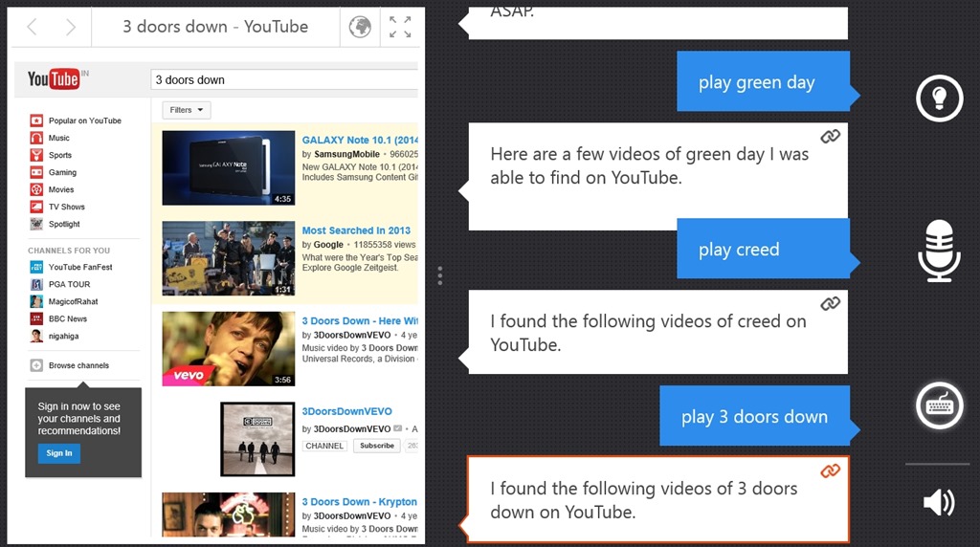Select Spotlight category icon

click(x=37, y=224)
